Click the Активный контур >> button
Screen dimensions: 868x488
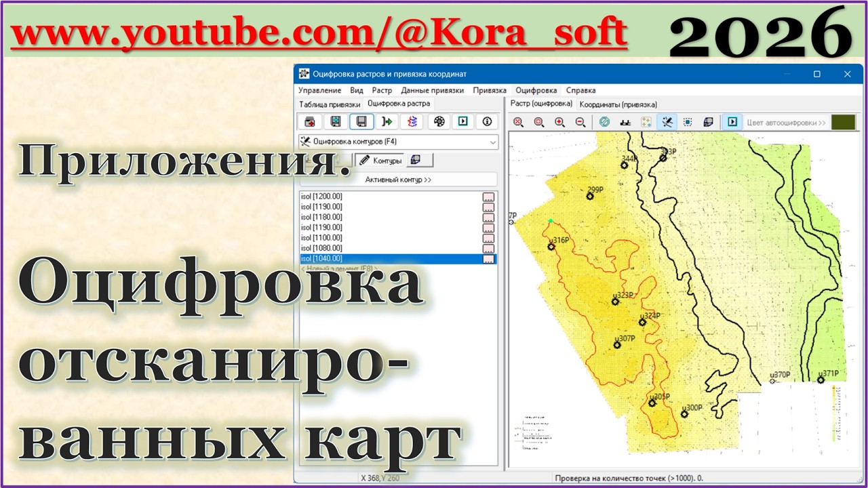(x=399, y=180)
